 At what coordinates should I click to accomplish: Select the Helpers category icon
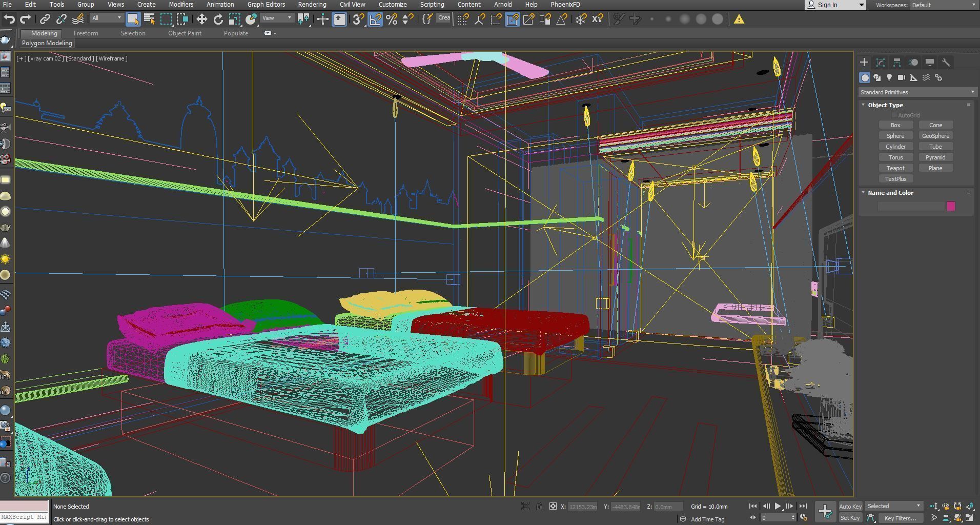click(x=914, y=78)
